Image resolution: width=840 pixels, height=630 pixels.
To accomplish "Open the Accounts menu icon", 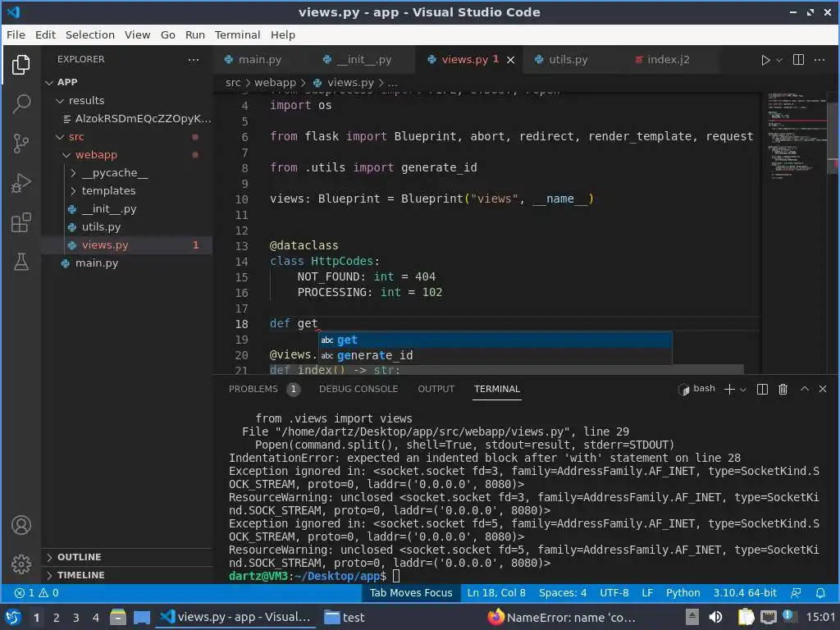I will coord(21,525).
